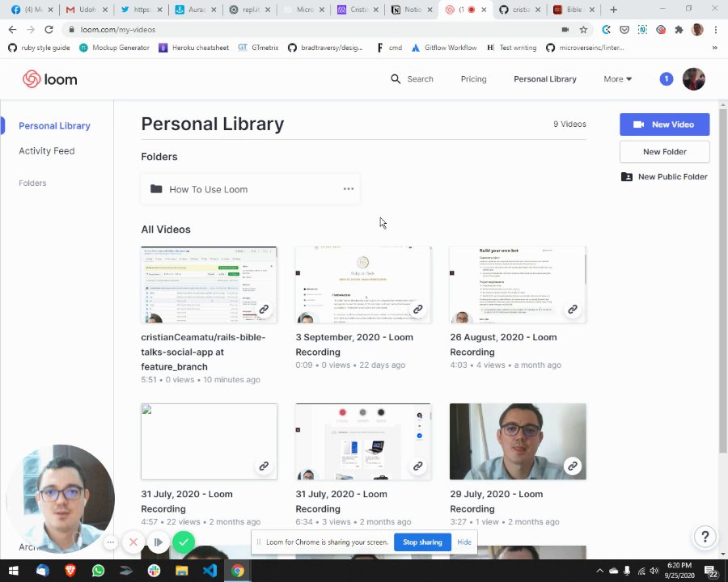The width and height of the screenshot is (728, 582).
Task: Click Personal Library in the top navigation
Action: click(544, 79)
